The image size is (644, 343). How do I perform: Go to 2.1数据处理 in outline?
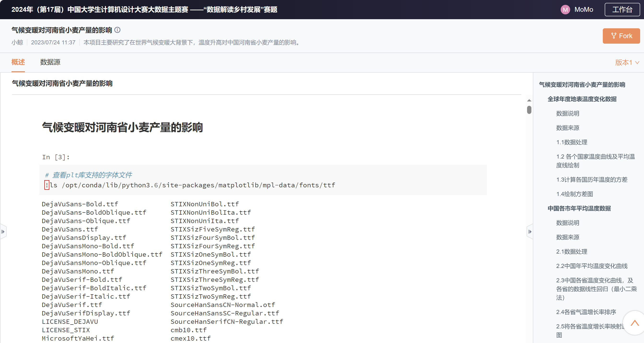[x=571, y=252]
